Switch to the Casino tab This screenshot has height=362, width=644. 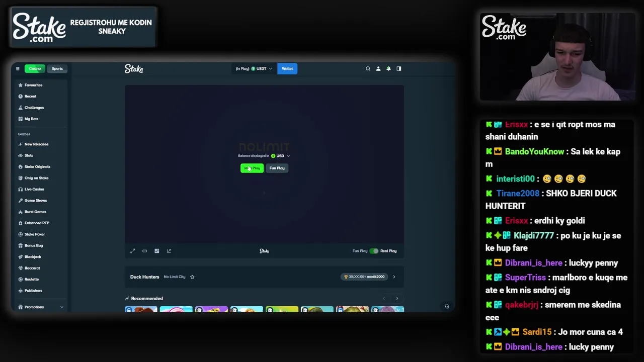tap(35, 68)
